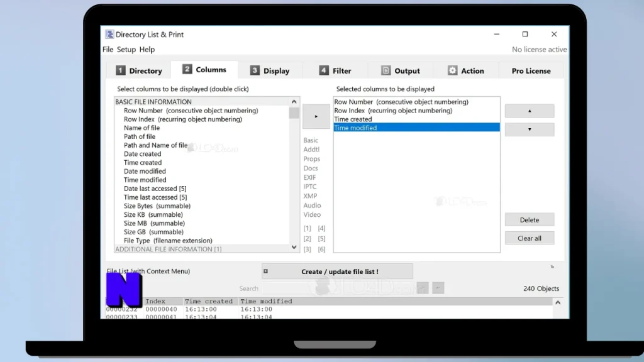Select File Type (filename extension) entry
Image resolution: width=644 pixels, height=362 pixels.
point(168,241)
